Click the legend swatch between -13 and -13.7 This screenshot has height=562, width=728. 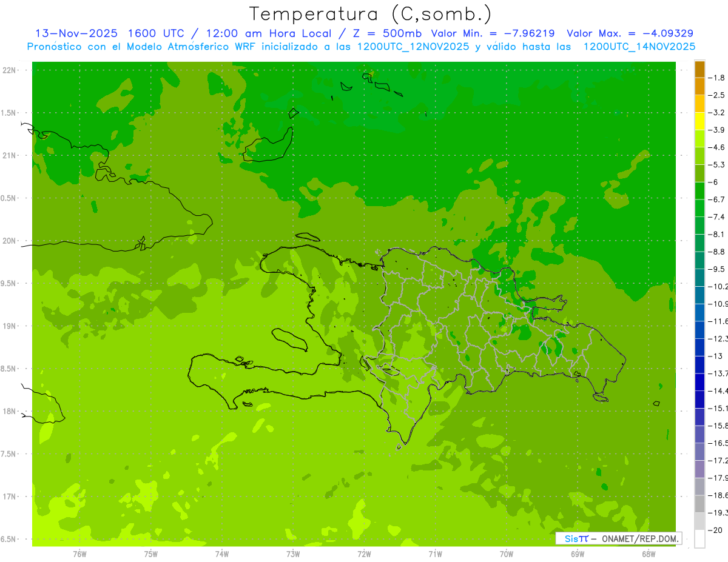point(699,364)
